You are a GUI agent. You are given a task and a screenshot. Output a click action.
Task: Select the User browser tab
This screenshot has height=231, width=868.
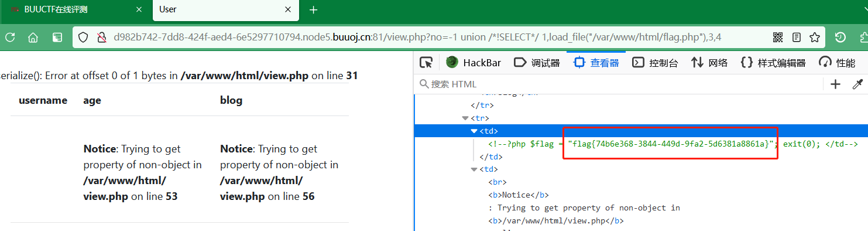(227, 9)
